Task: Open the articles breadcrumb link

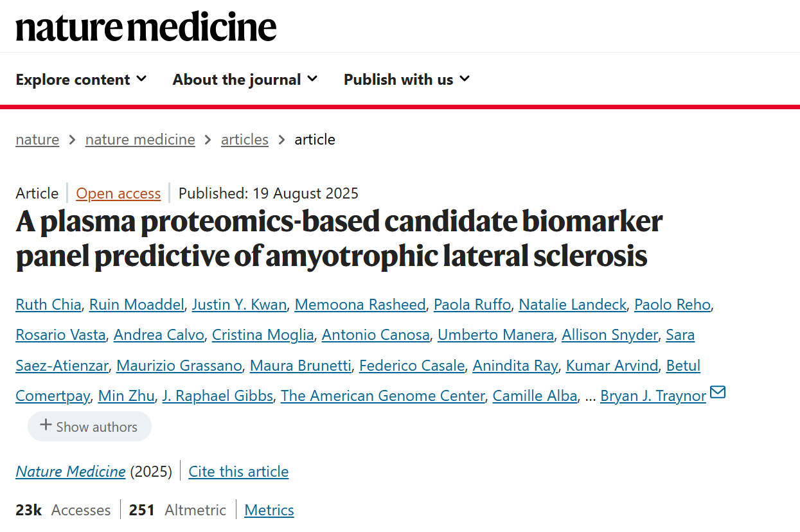Action: click(245, 139)
